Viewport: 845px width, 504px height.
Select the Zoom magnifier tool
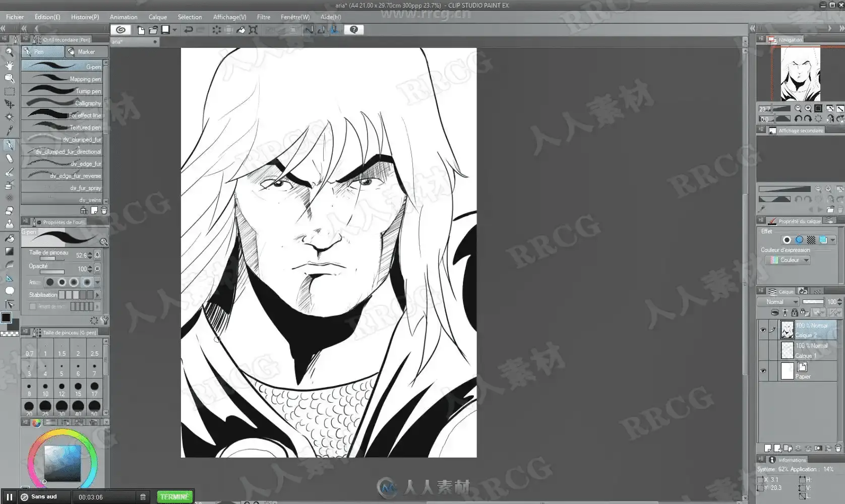click(x=9, y=51)
